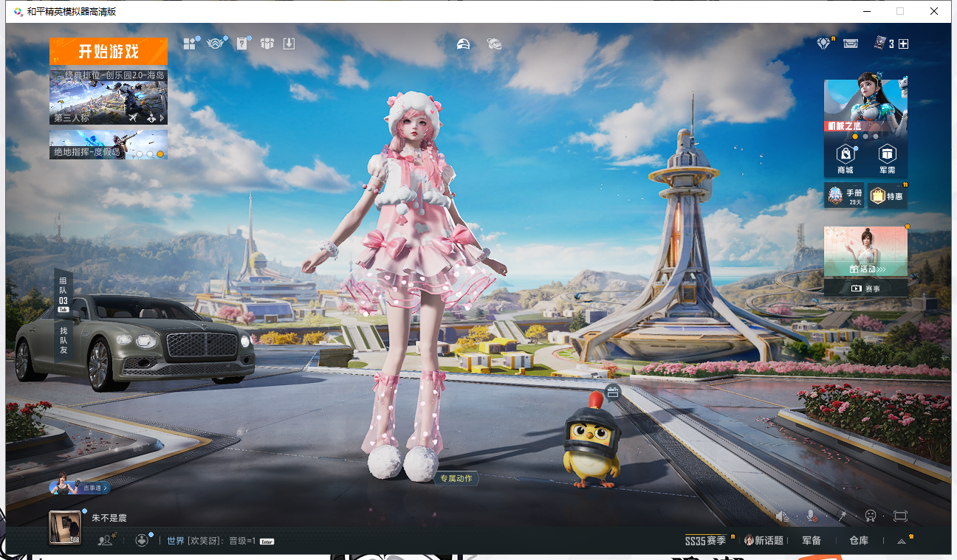This screenshot has height=560, width=957.
Task: Click the plus button beside ticket count
Action: 903,44
